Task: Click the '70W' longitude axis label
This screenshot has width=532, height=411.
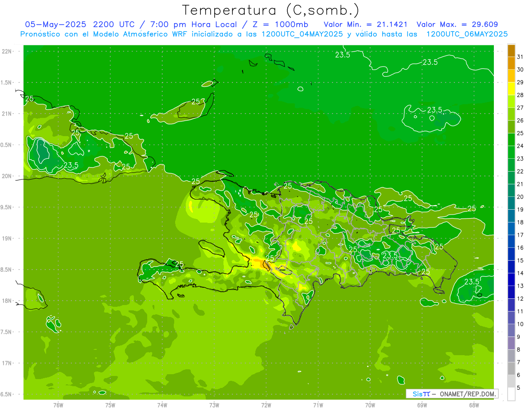Action: coord(370,405)
